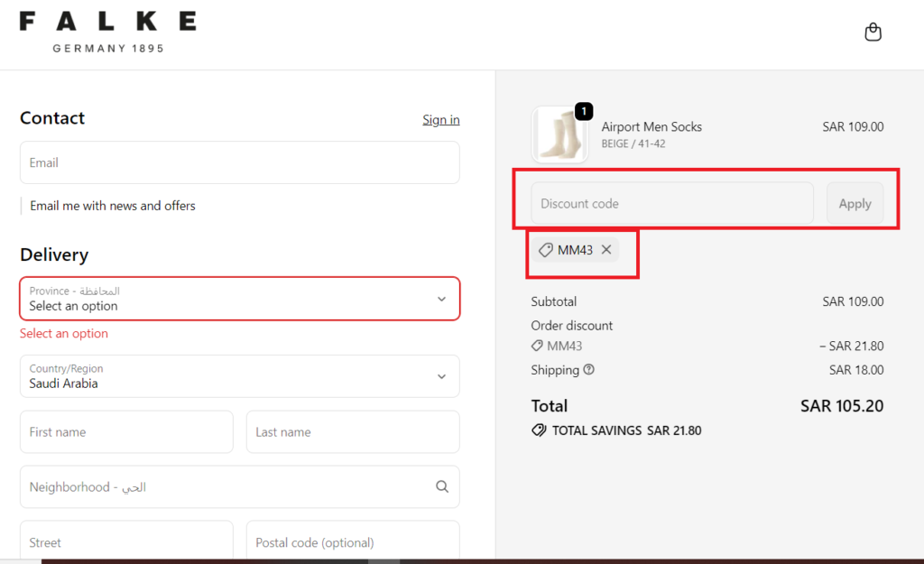924x564 pixels.
Task: Click the Street input field
Action: click(126, 540)
